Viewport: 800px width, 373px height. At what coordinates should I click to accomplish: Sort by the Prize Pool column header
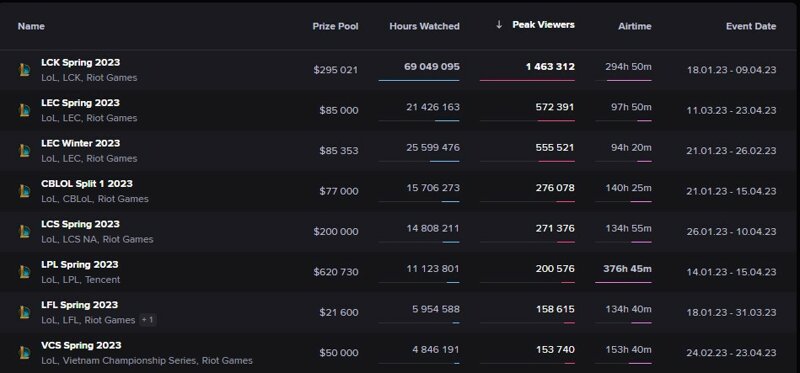click(335, 26)
